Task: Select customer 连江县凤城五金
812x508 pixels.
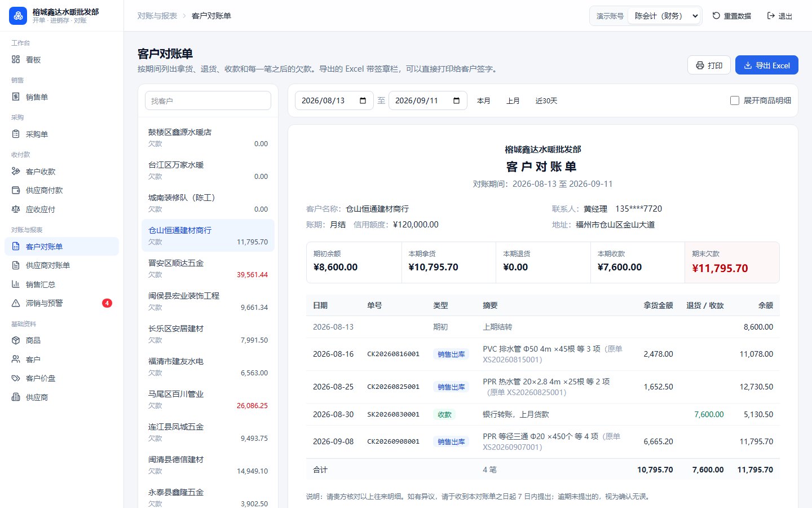Action: click(208, 432)
